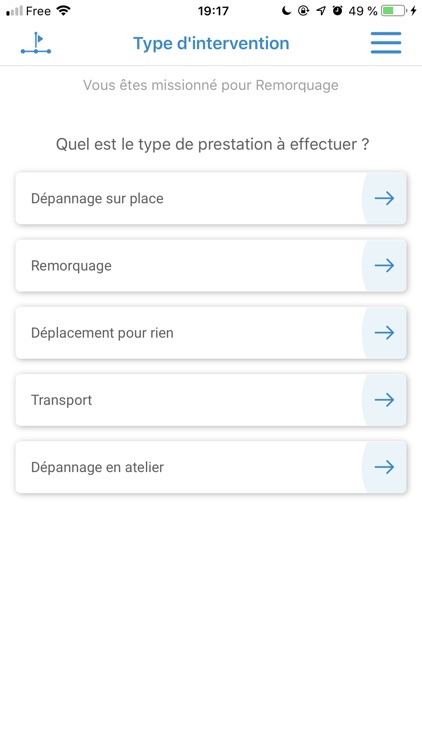422x750 pixels.
Task: Tap arrow icon beside Déplacement pour rien
Action: (x=384, y=332)
